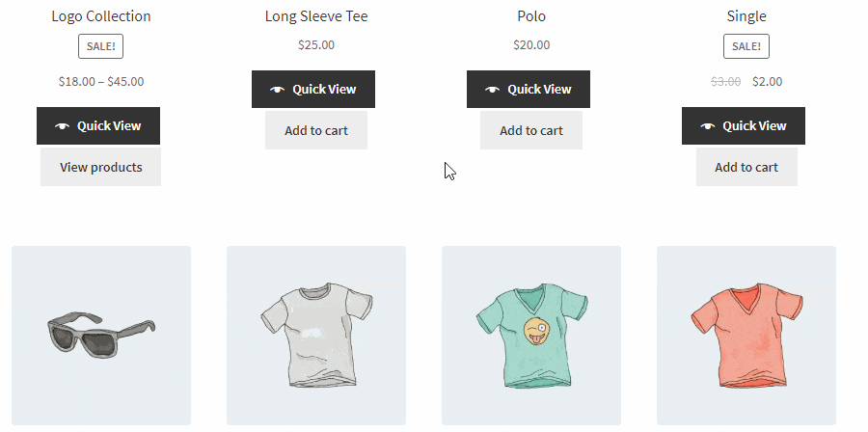Open the Long Sleeve Tee title link

click(x=316, y=16)
